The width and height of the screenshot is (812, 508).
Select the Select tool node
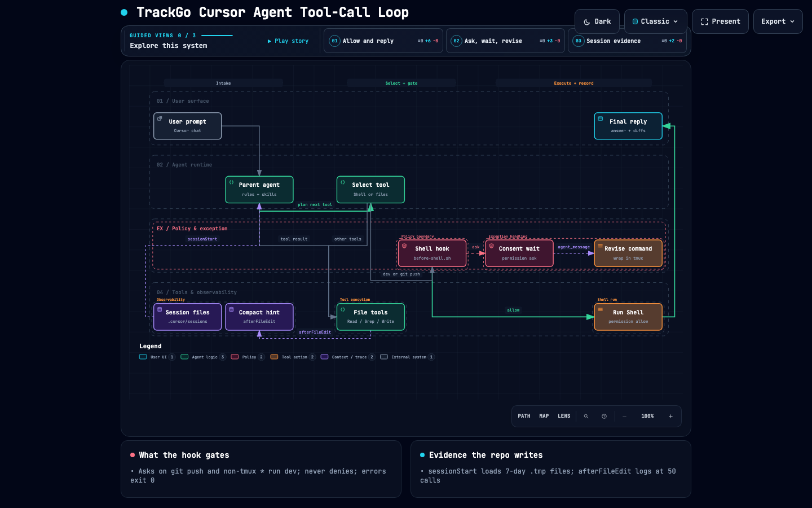point(370,190)
